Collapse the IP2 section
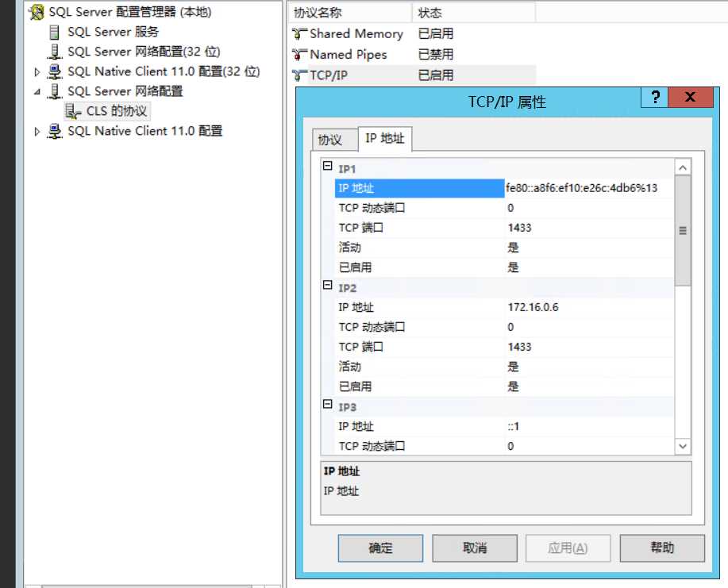 click(x=327, y=285)
